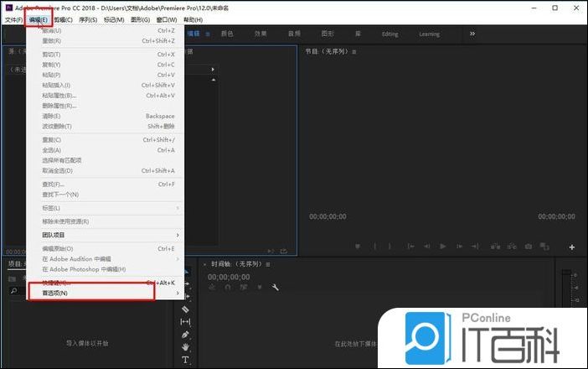Click the program monitor left timecode
The height and width of the screenshot is (369, 588).
point(328,216)
